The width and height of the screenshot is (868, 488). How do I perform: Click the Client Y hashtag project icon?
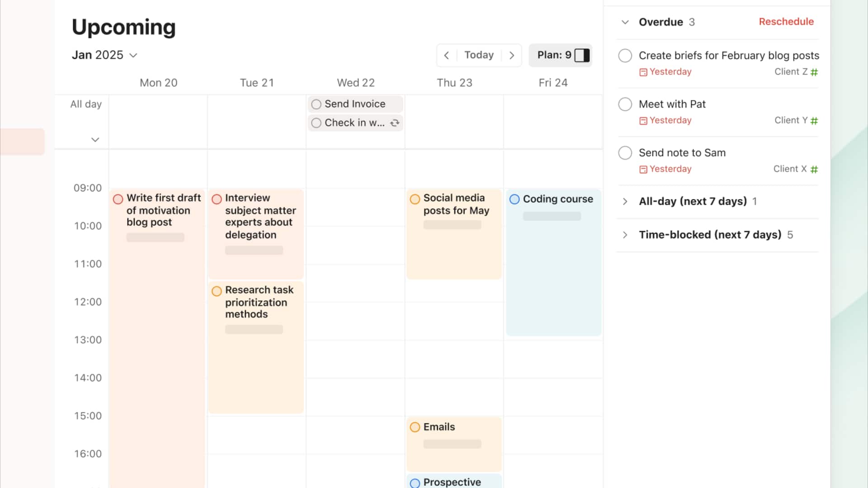[x=814, y=121]
